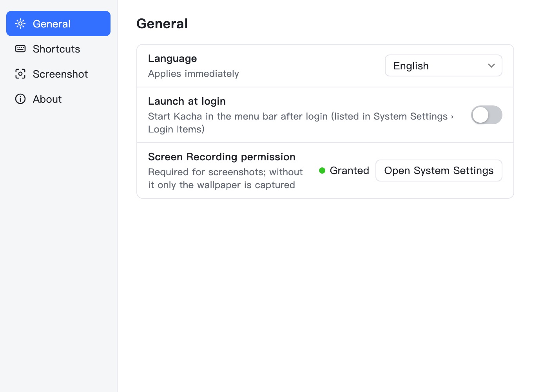
Task: Click 'Required for screenshots' description text
Action: [x=225, y=178]
